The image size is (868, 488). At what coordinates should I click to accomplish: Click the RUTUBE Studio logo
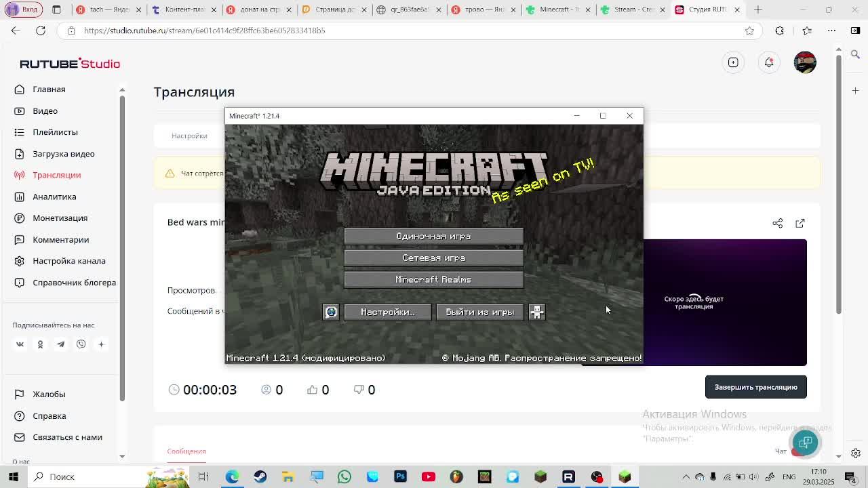click(x=70, y=64)
